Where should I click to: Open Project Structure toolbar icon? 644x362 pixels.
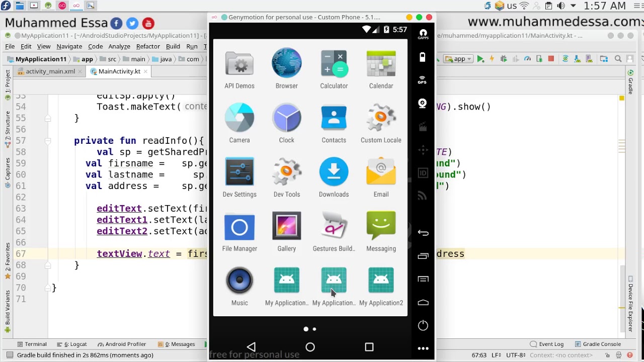click(604, 59)
